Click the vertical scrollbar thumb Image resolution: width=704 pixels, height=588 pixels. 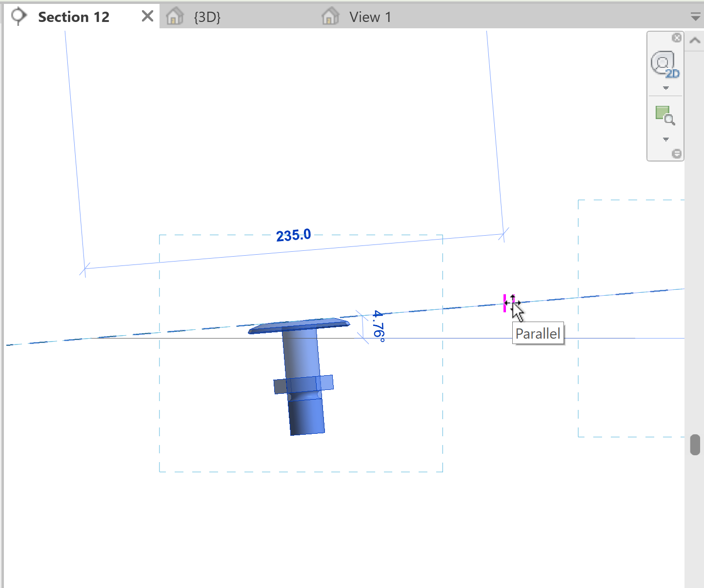[x=695, y=445]
